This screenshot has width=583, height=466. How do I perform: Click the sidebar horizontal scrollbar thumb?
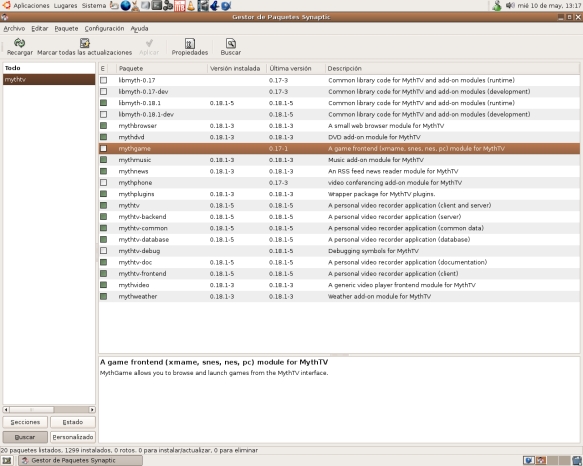32,409
